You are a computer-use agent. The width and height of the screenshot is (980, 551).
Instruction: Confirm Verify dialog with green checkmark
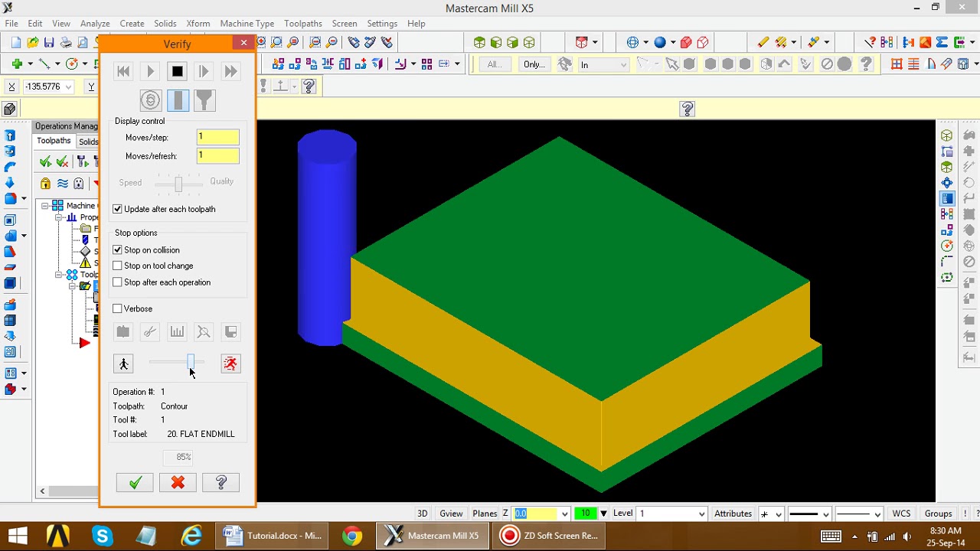pos(135,482)
